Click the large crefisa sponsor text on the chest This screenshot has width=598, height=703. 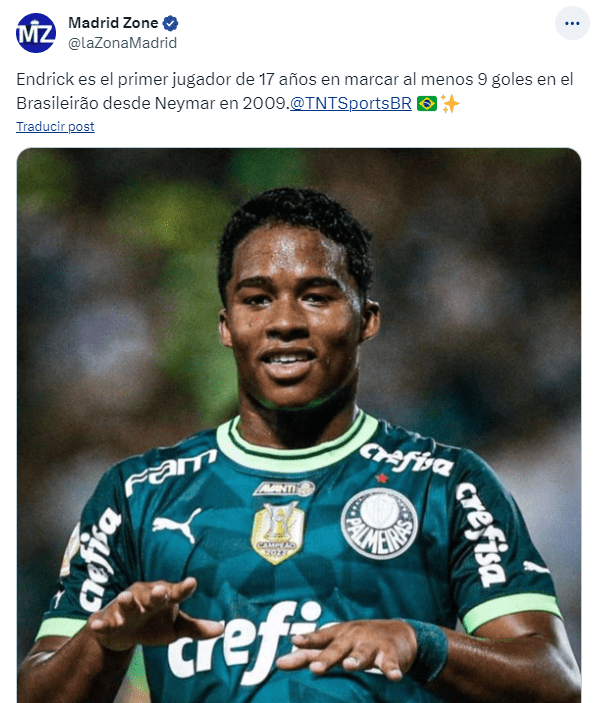(251, 643)
